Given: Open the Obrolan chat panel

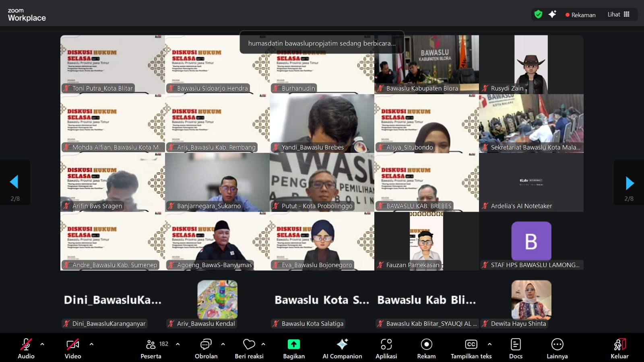Looking at the screenshot, I should (206, 348).
